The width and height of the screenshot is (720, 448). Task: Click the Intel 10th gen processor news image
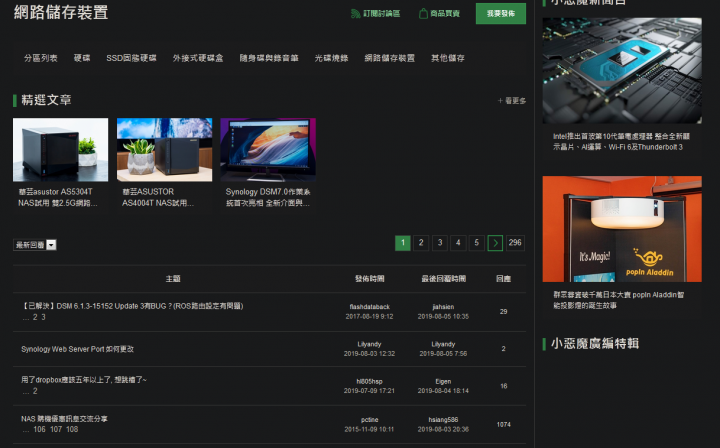[x=622, y=71]
